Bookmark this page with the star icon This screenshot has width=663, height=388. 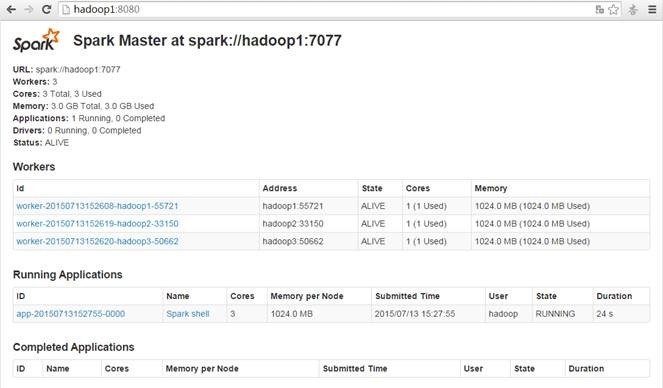613,9
